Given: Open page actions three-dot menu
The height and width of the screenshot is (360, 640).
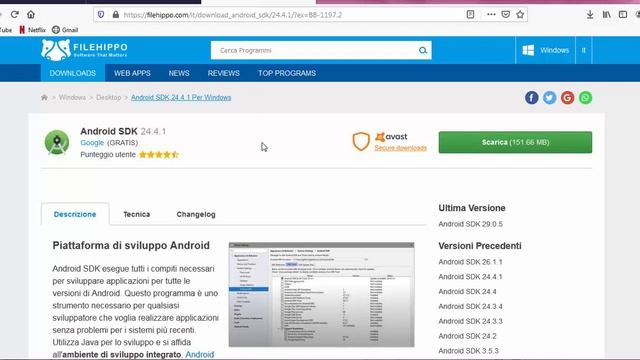Looking at the screenshot, I should 491,15.
